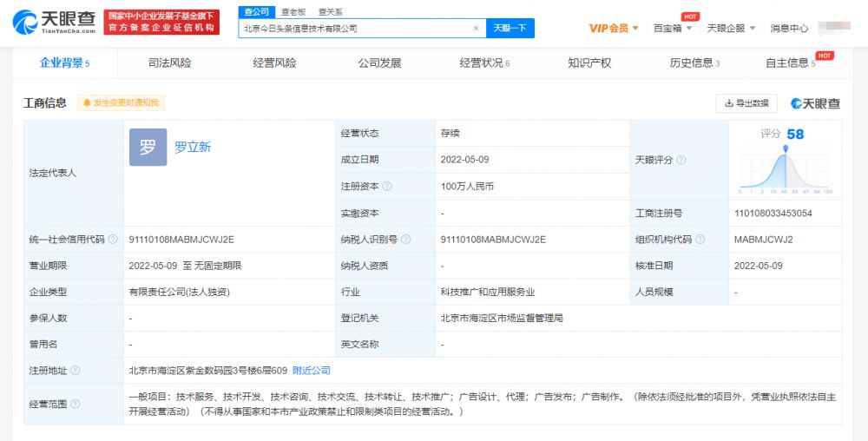Click the Tianyancha logo at top left
868x441 pixels.
(54, 23)
